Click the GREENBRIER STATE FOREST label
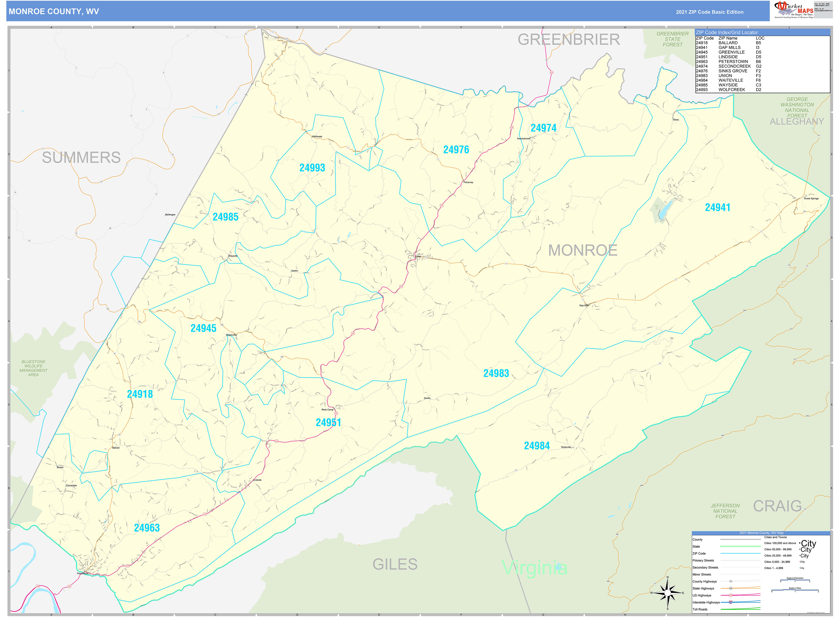Image resolution: width=840 pixels, height=617 pixels. click(672, 39)
